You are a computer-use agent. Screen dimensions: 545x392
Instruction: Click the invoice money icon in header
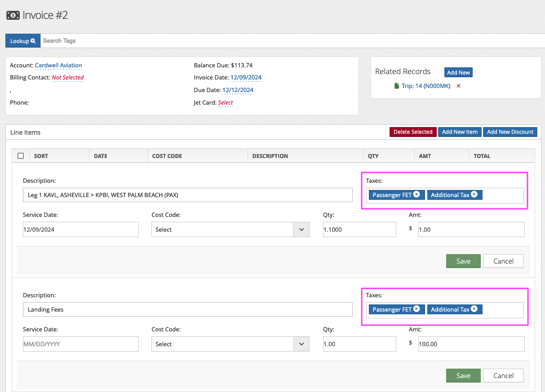pos(13,15)
